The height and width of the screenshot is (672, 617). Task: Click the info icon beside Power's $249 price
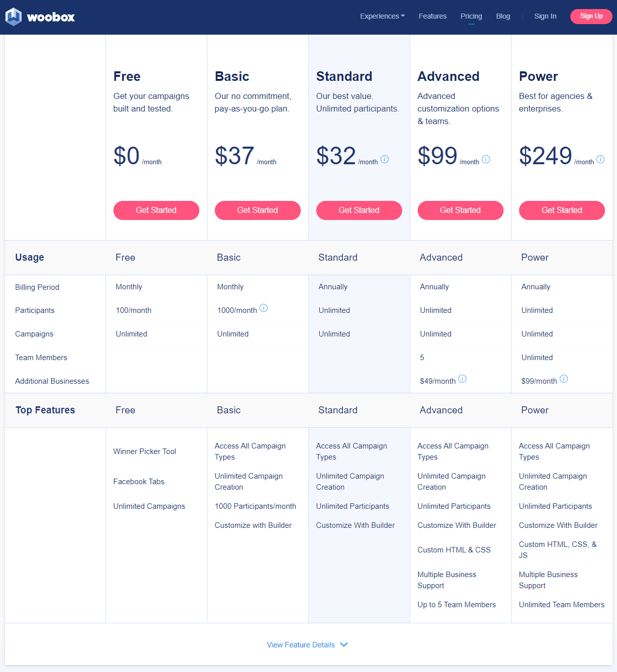(x=600, y=160)
